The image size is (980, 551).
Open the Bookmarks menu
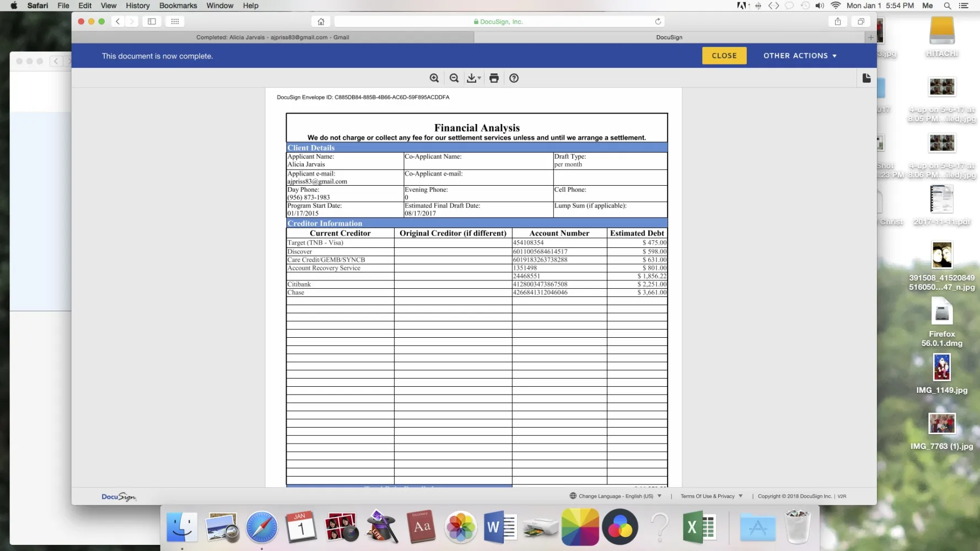(x=177, y=6)
